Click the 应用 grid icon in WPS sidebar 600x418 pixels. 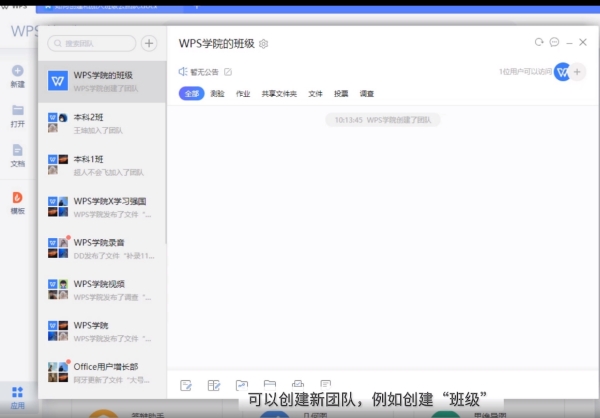pyautogui.click(x=18, y=392)
